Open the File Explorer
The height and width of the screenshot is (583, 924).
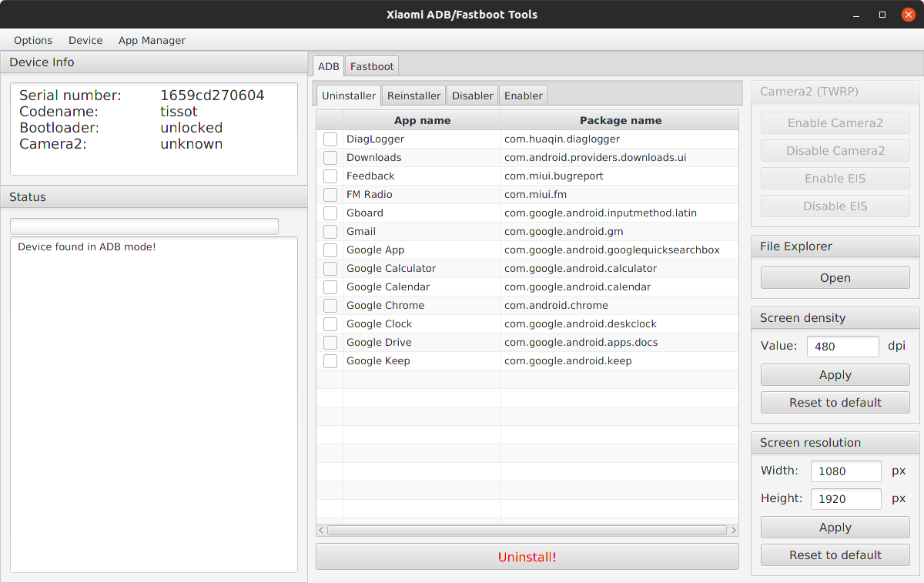click(835, 277)
